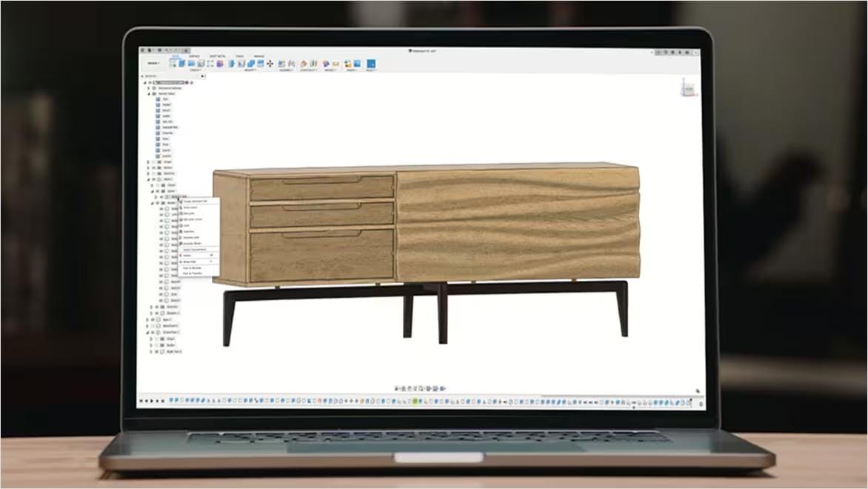Switch to the SHEET METAL ribbon tab
The image size is (868, 489).
click(218, 56)
